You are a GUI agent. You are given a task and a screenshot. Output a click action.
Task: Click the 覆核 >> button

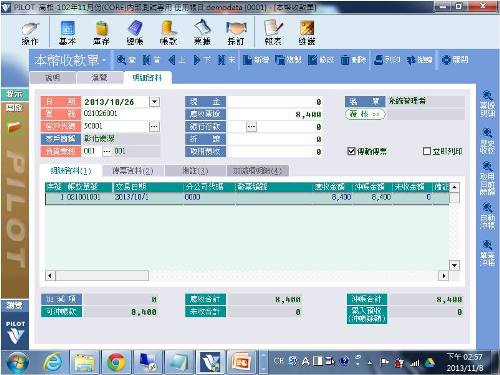coord(365,114)
